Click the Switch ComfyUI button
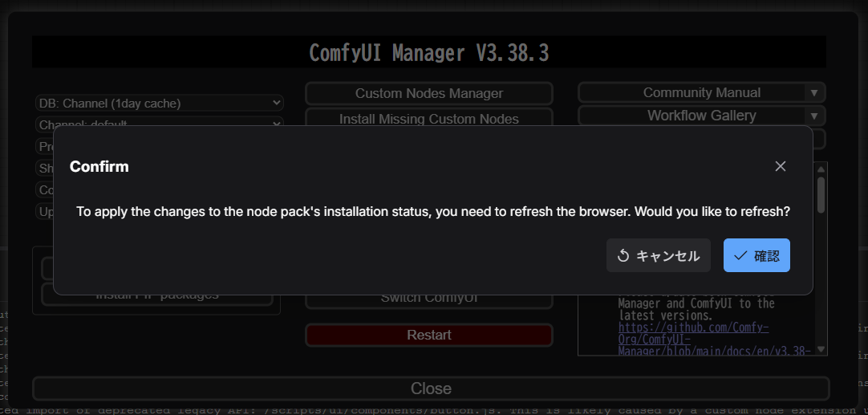The height and width of the screenshot is (415, 868). point(428,299)
